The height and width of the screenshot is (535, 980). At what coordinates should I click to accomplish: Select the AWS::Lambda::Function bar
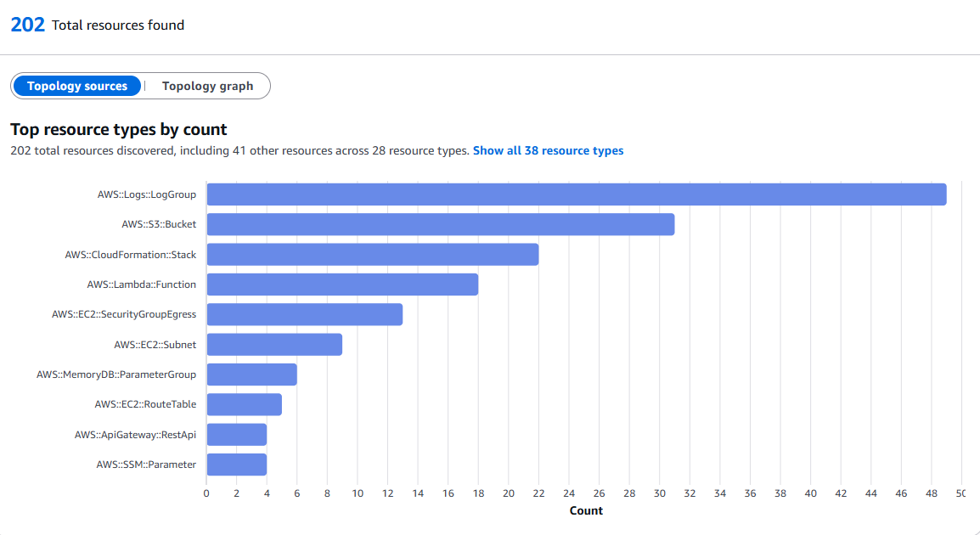(342, 284)
